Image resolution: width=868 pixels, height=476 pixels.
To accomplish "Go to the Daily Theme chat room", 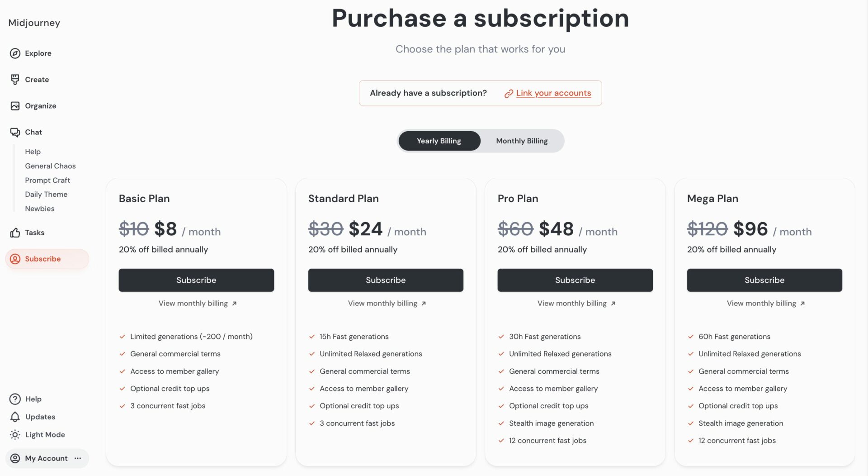I will pyautogui.click(x=46, y=195).
